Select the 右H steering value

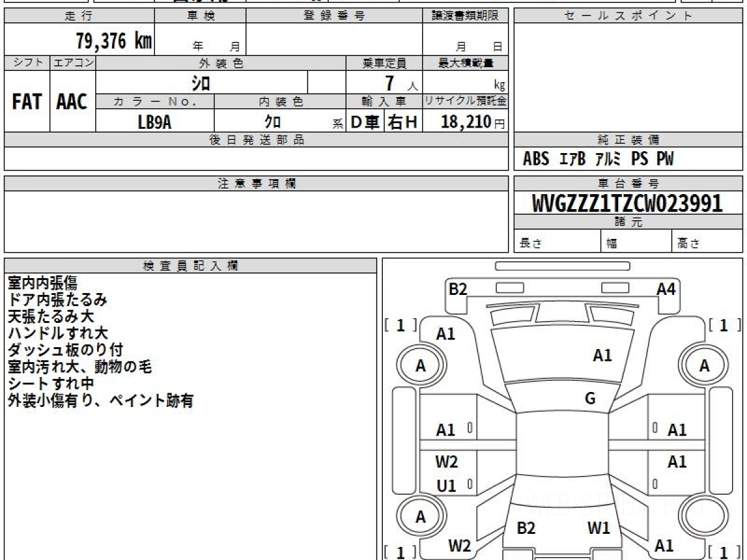[403, 122]
